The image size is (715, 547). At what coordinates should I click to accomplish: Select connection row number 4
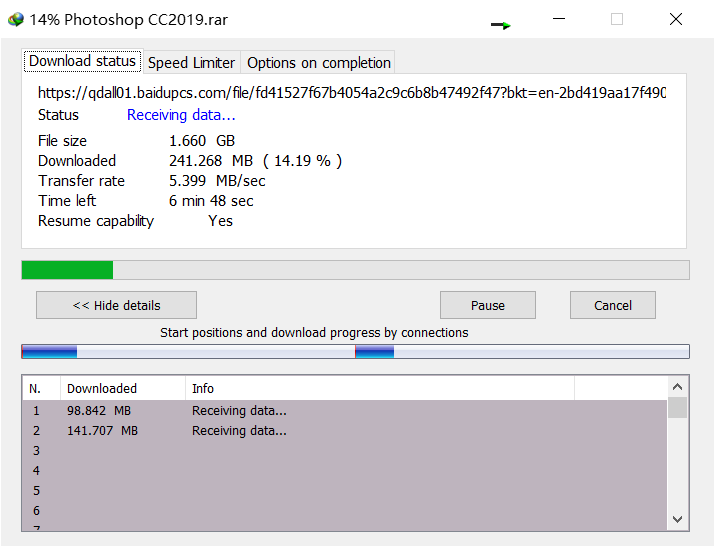345,471
